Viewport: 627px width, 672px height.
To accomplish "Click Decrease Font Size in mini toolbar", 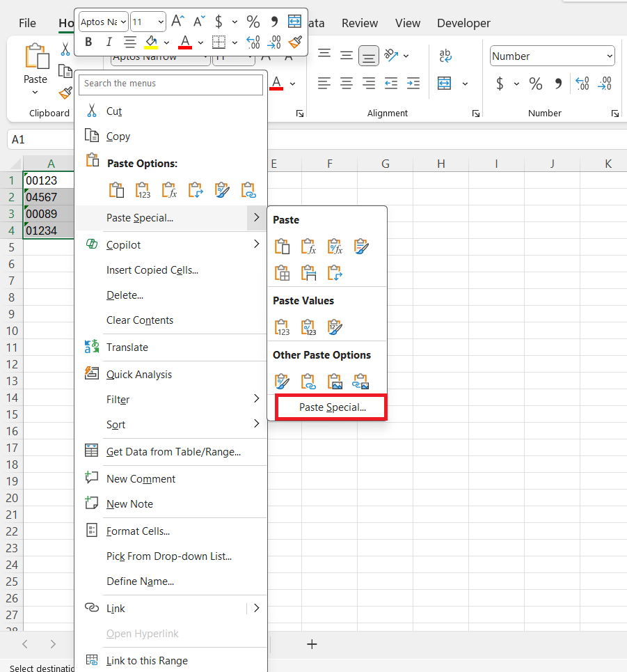I will coord(199,21).
